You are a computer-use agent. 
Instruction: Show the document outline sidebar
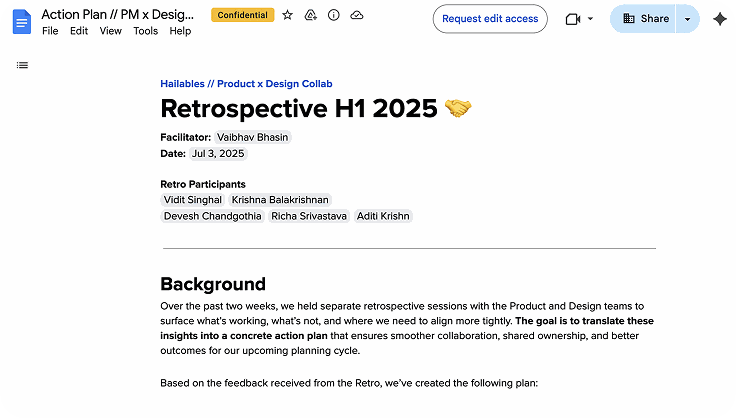tap(22, 65)
